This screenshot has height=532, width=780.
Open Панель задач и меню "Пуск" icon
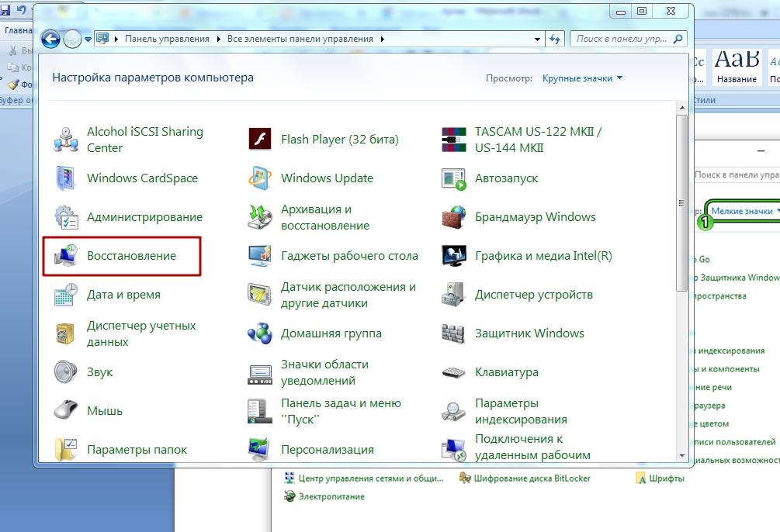click(260, 411)
